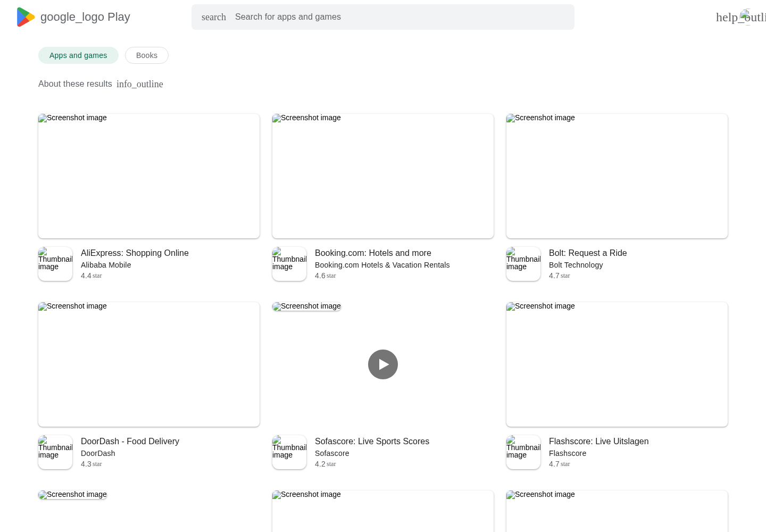Open DoorDash - Food Delivery title

[130, 442]
